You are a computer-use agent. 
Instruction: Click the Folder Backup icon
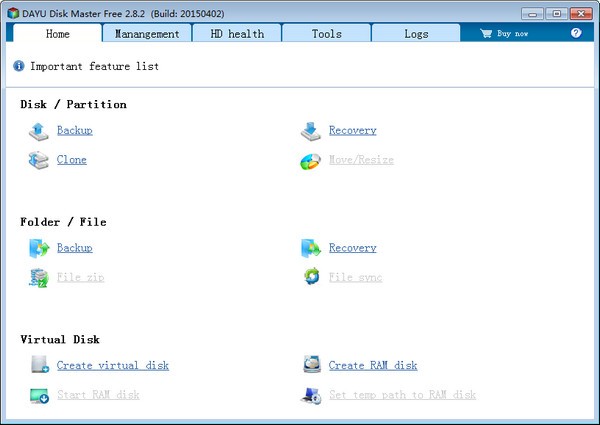point(39,248)
